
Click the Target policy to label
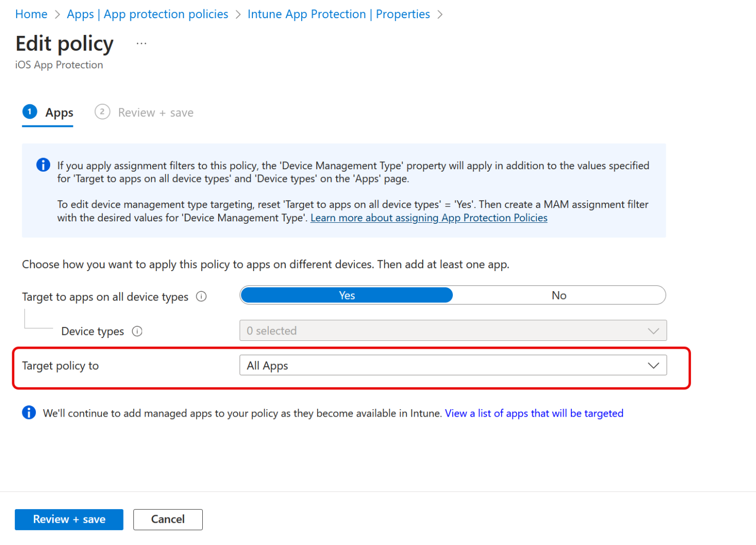[61, 366]
